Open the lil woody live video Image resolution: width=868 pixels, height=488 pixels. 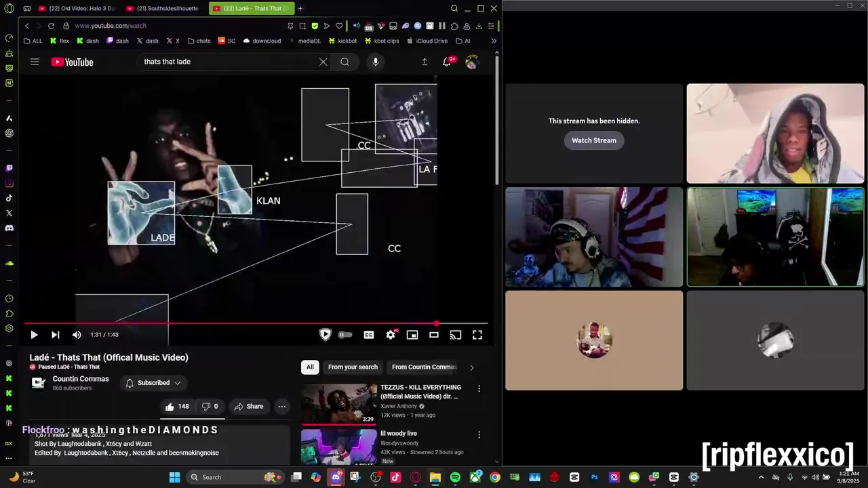point(339,447)
